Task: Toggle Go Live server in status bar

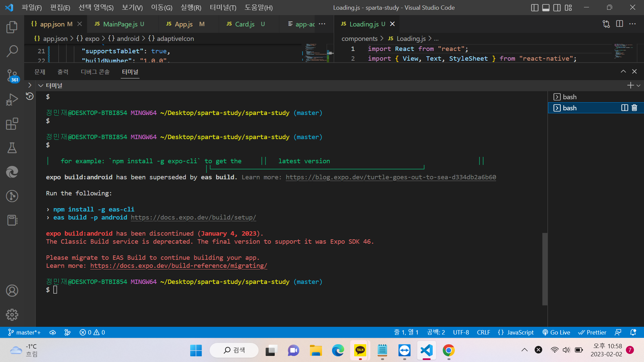Action: (556, 333)
